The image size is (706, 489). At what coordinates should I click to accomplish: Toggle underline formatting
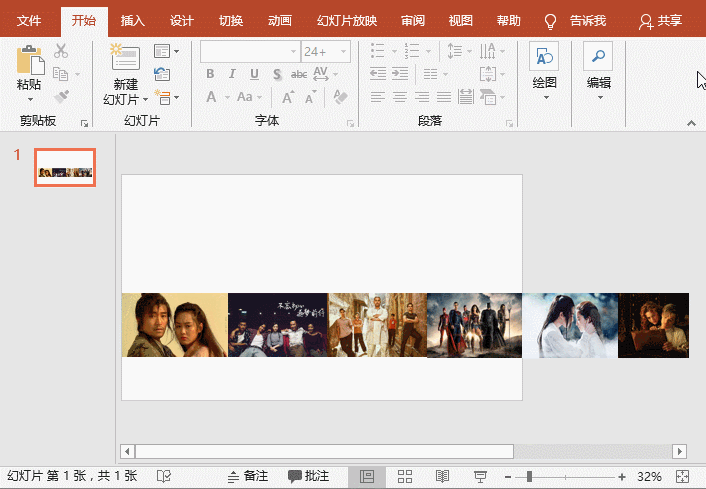254,74
